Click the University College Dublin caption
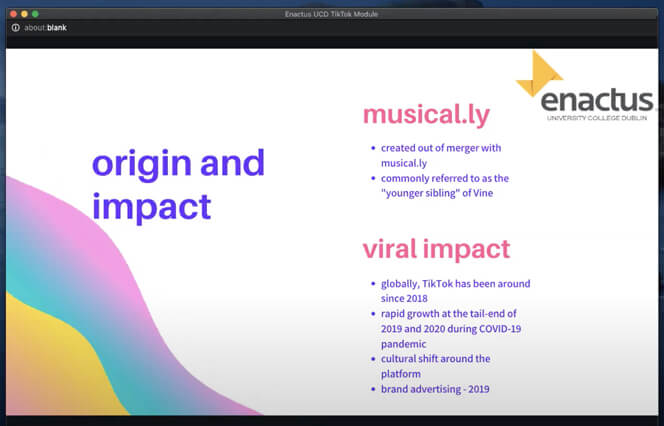664x426 pixels. pyautogui.click(x=597, y=118)
